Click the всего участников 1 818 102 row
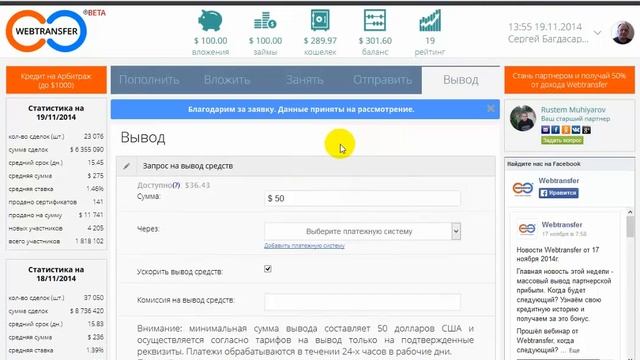Image resolution: width=640 pixels, height=360 pixels. pyautogui.click(x=56, y=241)
